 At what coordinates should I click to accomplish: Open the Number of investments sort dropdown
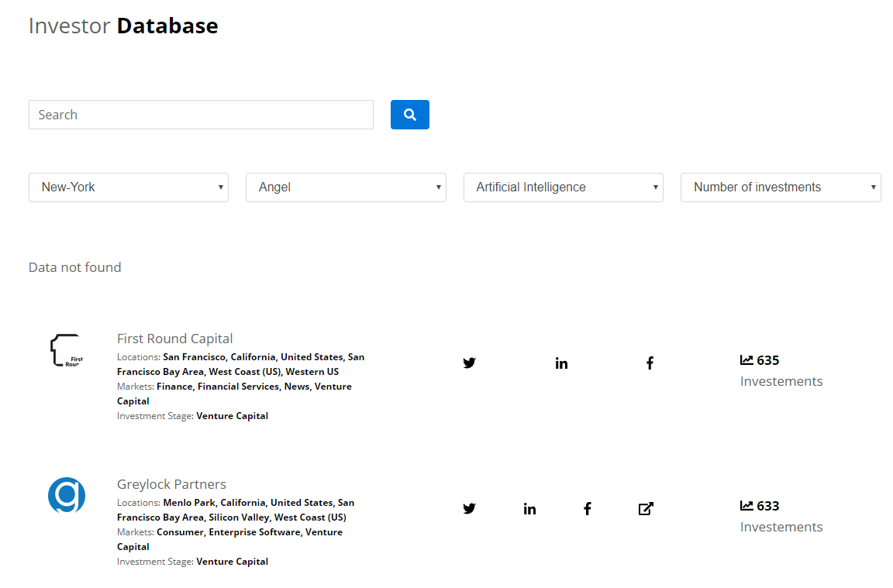(x=780, y=187)
